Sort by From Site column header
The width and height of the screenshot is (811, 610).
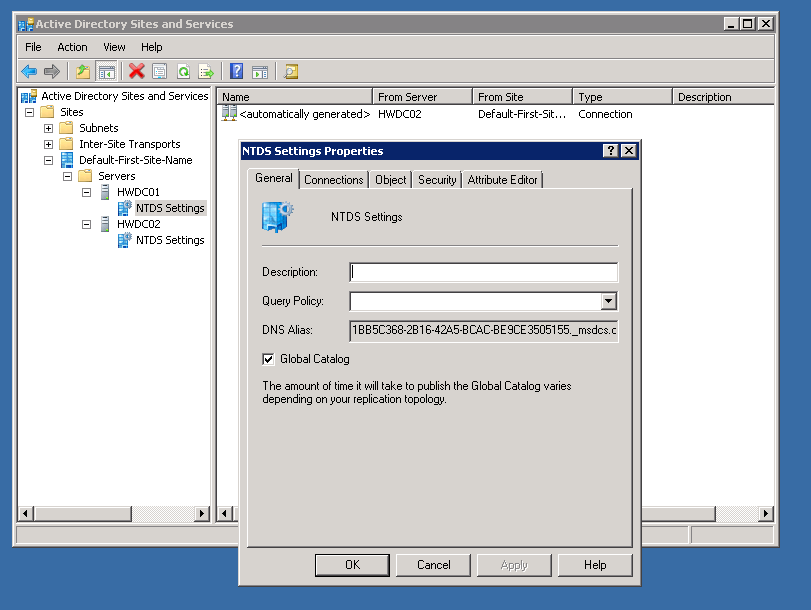click(x=522, y=97)
